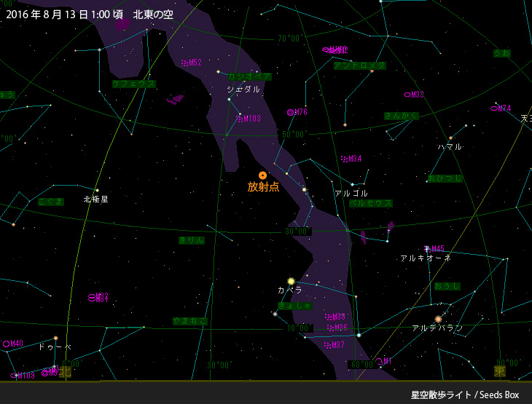Screen dimensions: 532x404
Task: Select the M37 cluster marker
Action: [x=335, y=345]
